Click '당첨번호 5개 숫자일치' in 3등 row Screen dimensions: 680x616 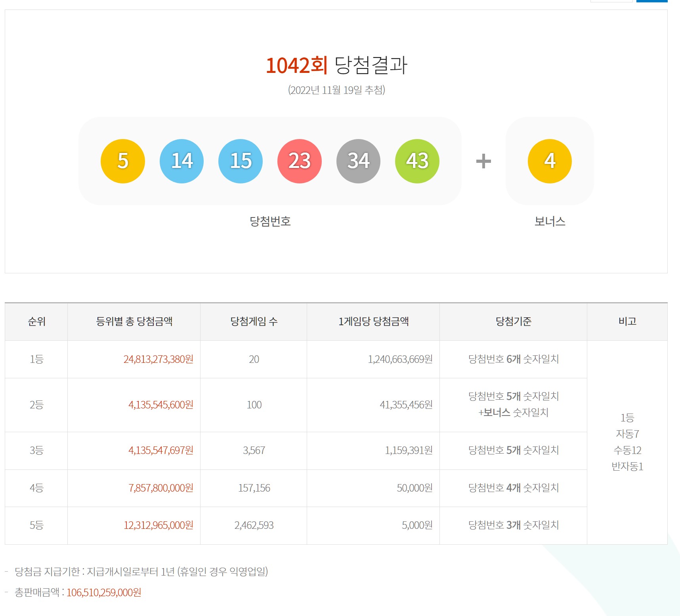[x=514, y=450]
